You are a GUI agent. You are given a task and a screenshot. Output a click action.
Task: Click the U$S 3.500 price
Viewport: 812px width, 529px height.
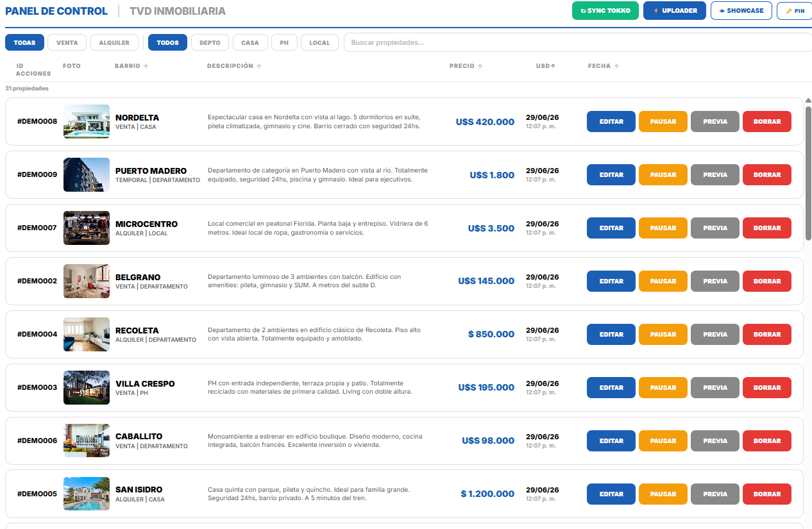[x=491, y=228]
